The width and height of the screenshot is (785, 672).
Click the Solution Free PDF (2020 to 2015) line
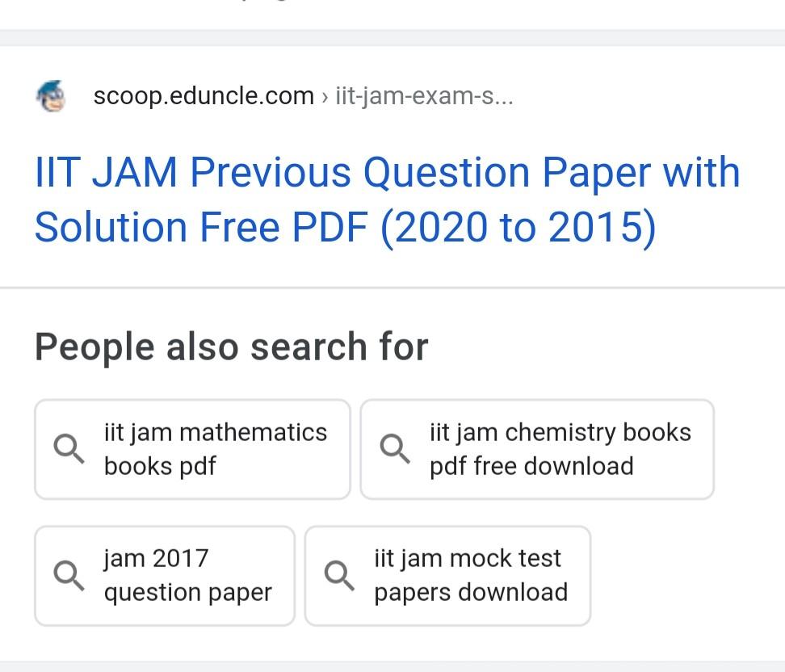(345, 228)
